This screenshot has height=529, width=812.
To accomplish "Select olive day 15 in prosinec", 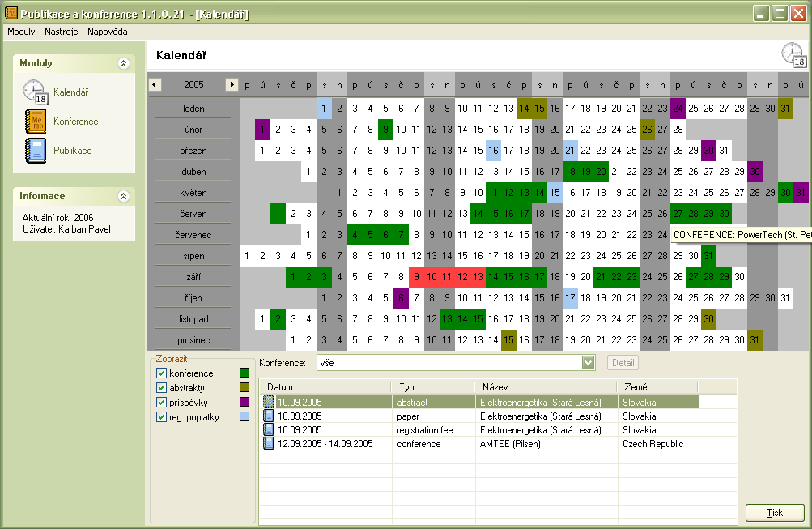I will 508,340.
